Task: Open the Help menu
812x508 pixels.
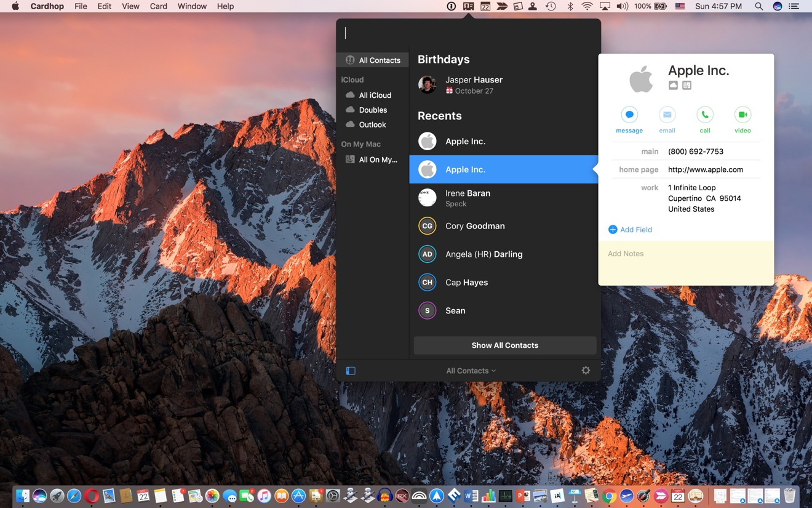Action: (x=225, y=6)
